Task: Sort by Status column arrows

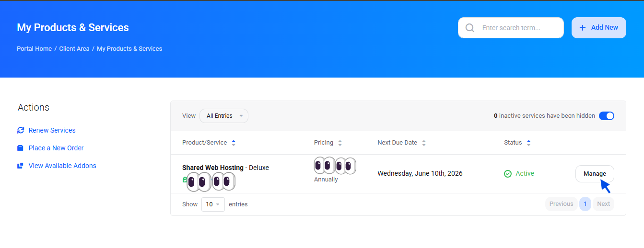Action: click(x=528, y=143)
